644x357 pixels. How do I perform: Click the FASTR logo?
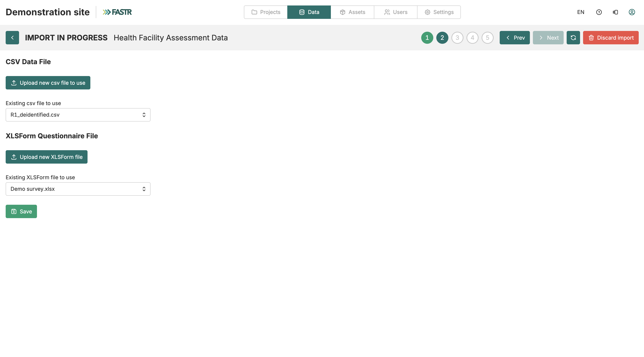117,12
